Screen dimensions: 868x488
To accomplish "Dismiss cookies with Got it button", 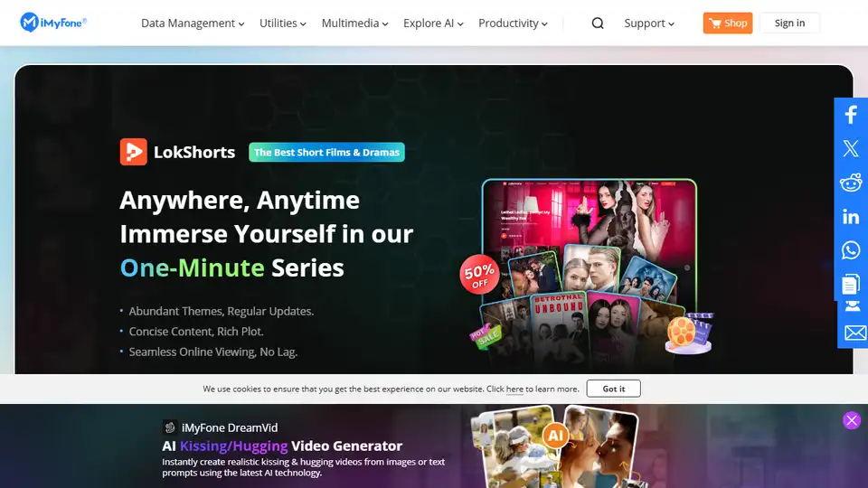I will point(613,389).
